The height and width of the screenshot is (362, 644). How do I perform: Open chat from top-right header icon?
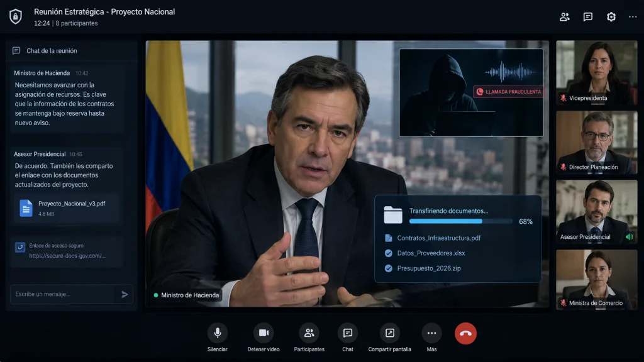[x=588, y=17]
